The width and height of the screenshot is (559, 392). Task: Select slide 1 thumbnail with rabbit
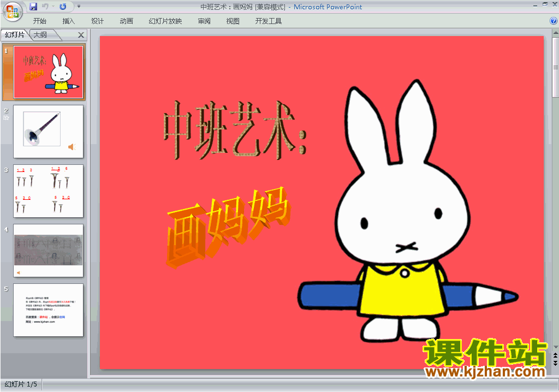click(48, 72)
